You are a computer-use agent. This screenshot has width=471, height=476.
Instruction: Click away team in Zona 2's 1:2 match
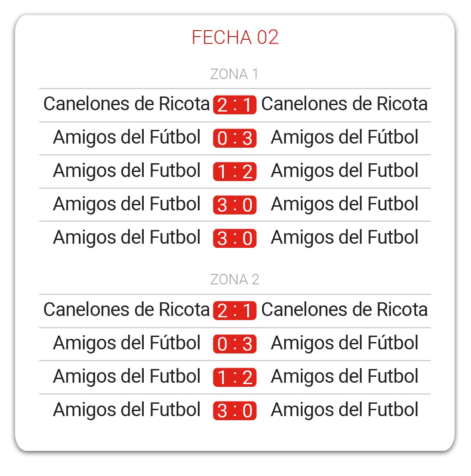coord(345,377)
